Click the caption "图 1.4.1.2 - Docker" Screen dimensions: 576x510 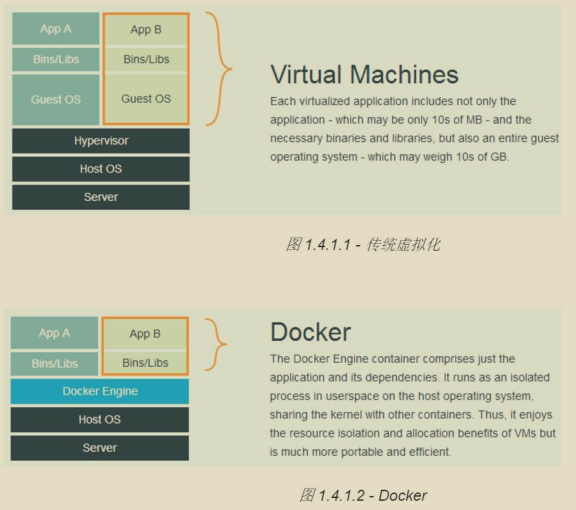(x=363, y=496)
